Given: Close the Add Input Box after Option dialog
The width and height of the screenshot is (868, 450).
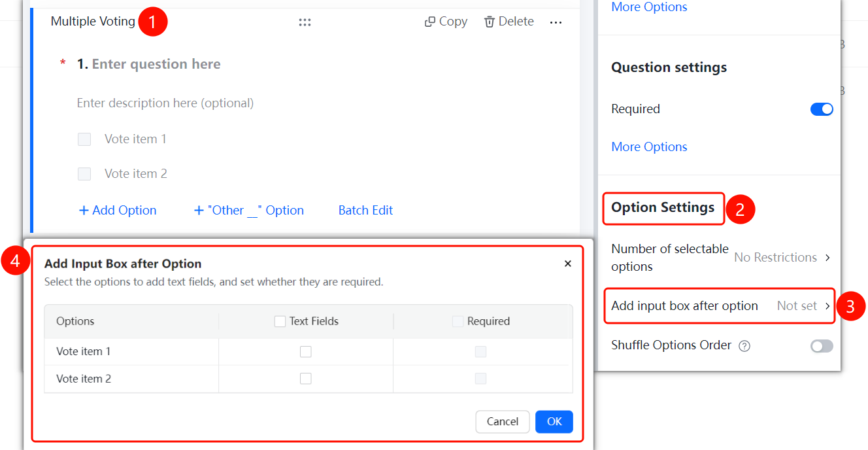Looking at the screenshot, I should tap(568, 264).
